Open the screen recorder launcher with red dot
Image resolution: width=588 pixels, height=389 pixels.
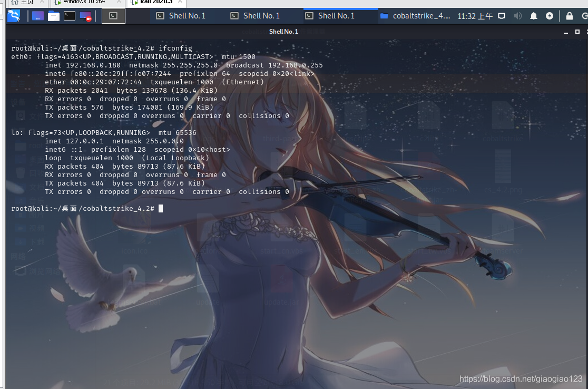[x=85, y=16]
